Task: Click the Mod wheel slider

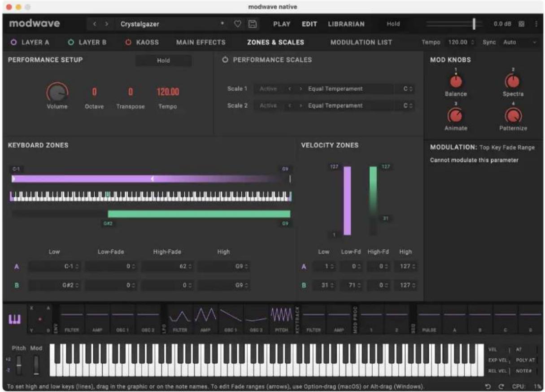Action: [36, 365]
